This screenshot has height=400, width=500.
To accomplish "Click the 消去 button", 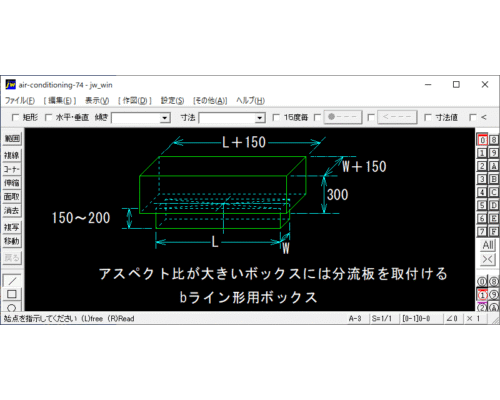I will point(12,211).
